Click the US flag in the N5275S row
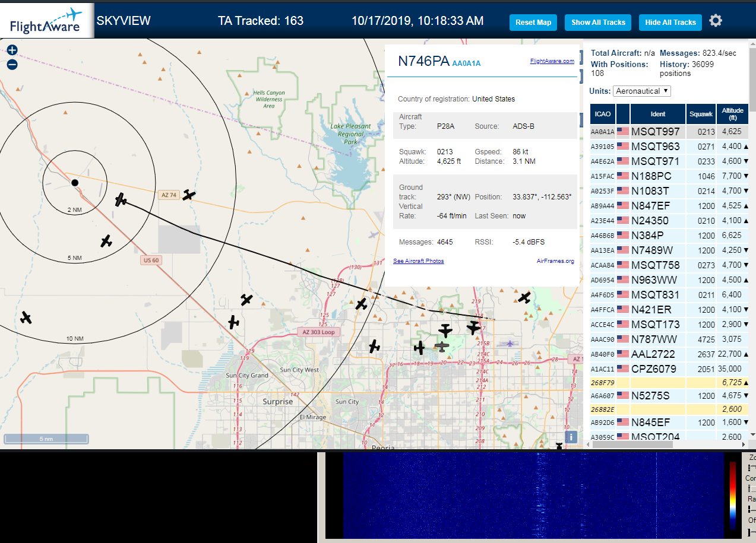This screenshot has height=543, width=756. coord(623,395)
